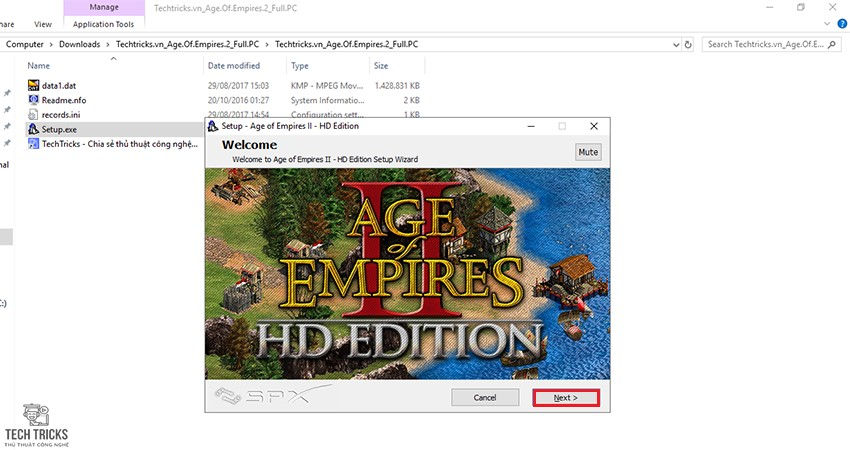Select the data1.dat file name
Image resolution: width=850 pixels, height=450 pixels.
tap(59, 86)
